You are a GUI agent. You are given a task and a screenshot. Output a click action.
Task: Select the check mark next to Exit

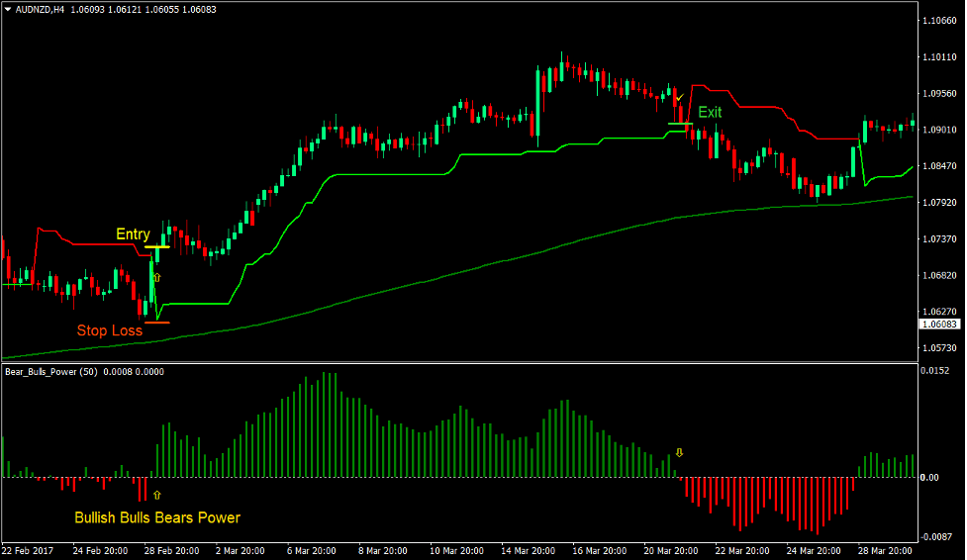(x=680, y=99)
